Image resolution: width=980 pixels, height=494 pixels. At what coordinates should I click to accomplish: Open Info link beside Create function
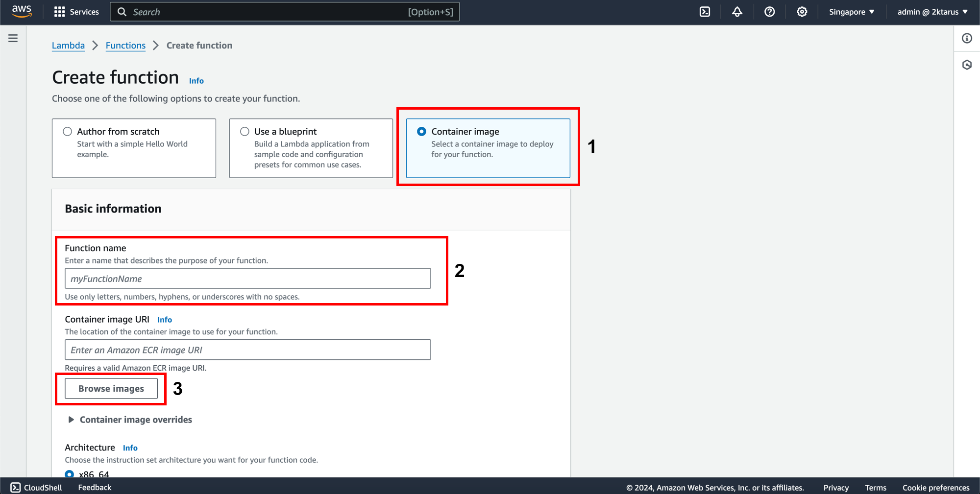point(196,81)
